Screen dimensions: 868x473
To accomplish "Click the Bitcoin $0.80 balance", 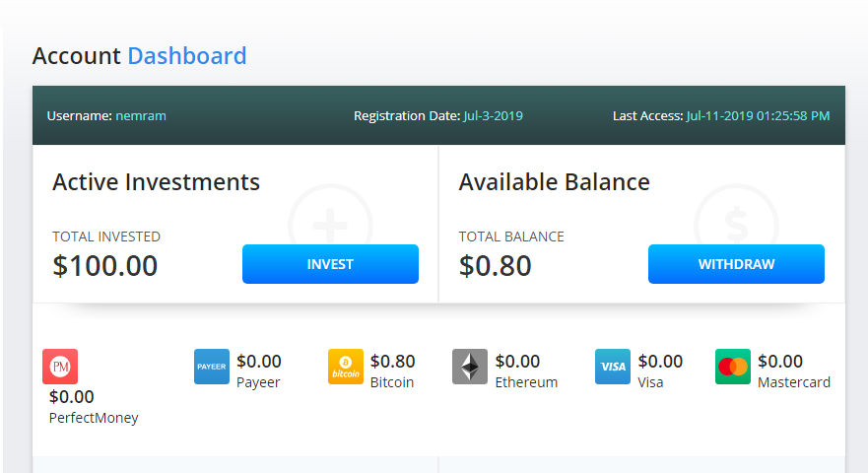I will 393,362.
